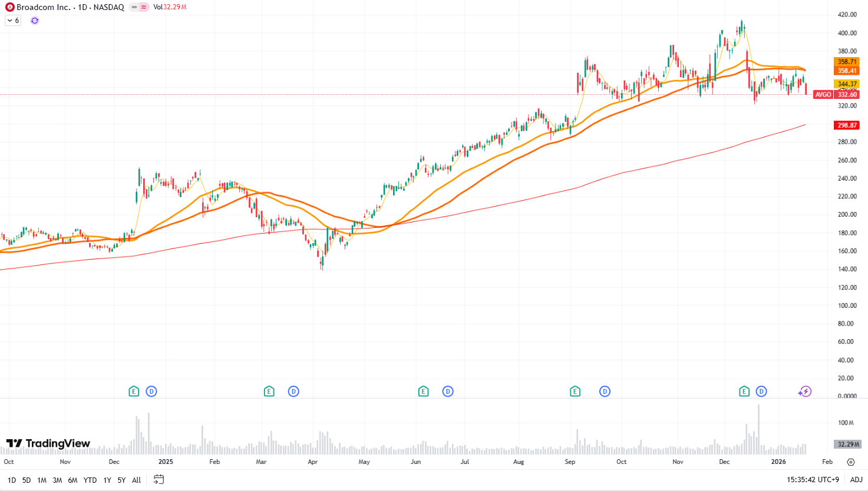This screenshot has width=868, height=491.
Task: Open the December 2025 earnings marker
Action: [x=744, y=391]
